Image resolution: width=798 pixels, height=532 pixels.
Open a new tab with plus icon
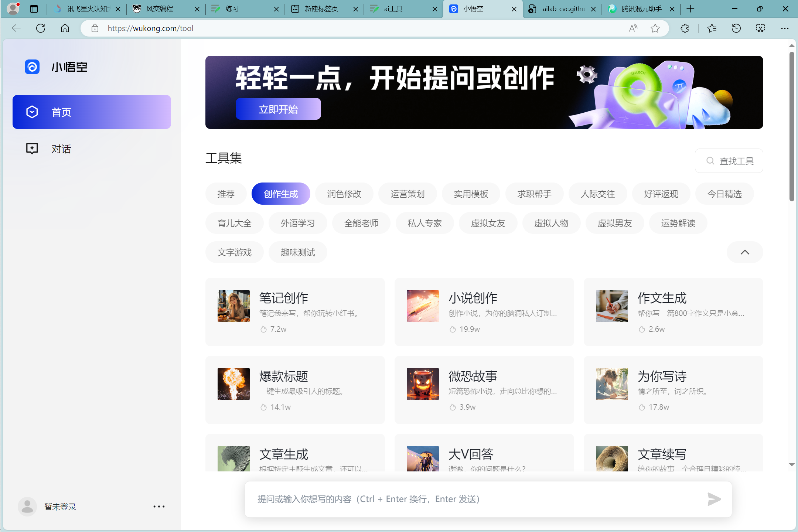(690, 9)
